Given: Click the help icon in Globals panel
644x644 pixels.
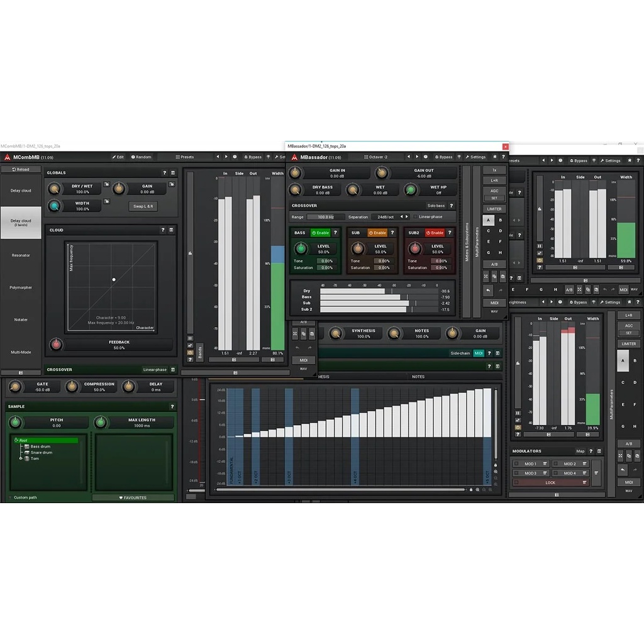Looking at the screenshot, I should point(164,172).
